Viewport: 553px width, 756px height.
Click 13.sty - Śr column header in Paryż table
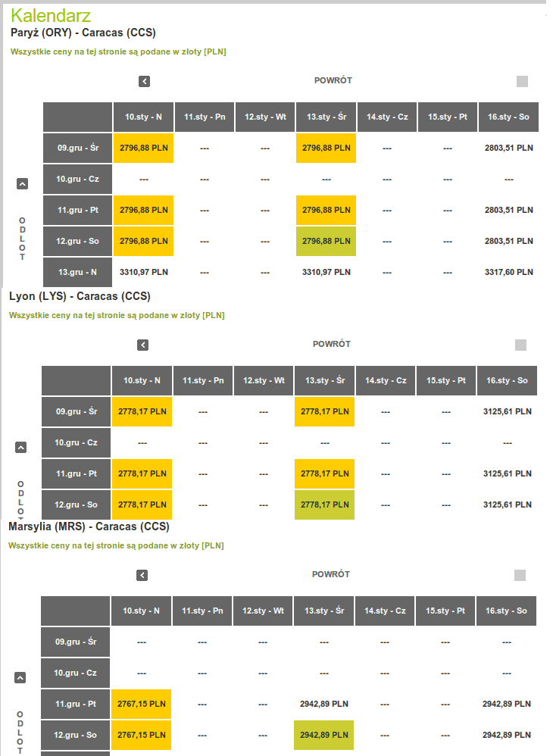[326, 117]
